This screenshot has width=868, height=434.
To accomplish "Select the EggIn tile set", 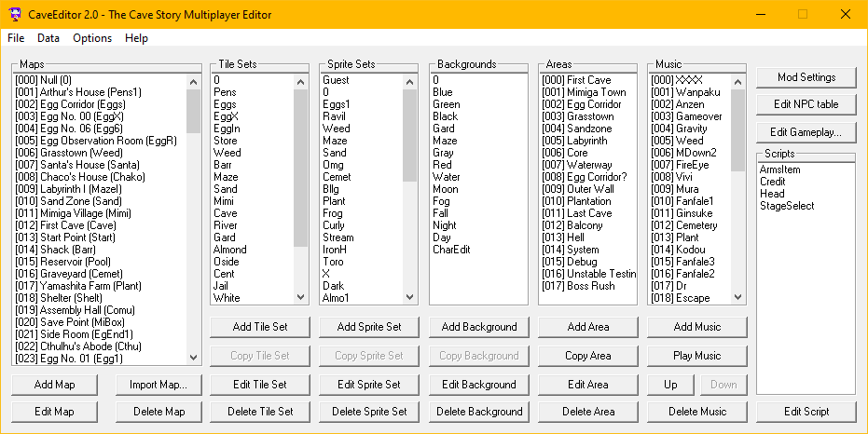I will (227, 129).
